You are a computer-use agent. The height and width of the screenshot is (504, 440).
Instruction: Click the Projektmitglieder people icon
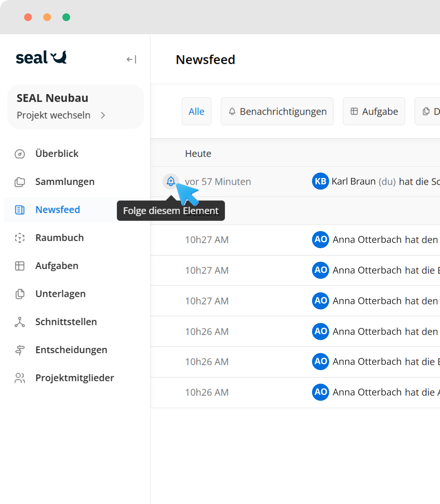click(20, 378)
